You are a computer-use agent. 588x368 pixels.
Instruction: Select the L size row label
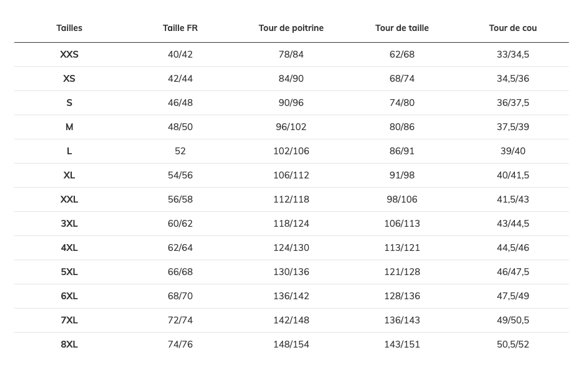point(69,151)
